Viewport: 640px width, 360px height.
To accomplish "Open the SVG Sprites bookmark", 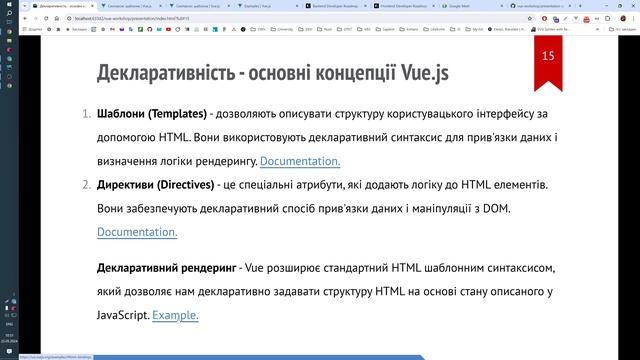I will pyautogui.click(x=551, y=29).
